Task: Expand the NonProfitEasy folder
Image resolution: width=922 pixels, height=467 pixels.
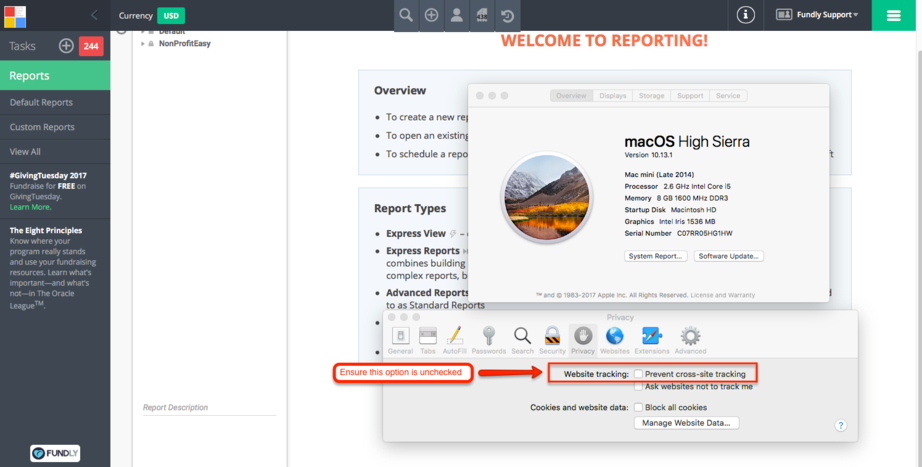Action: coord(142,44)
